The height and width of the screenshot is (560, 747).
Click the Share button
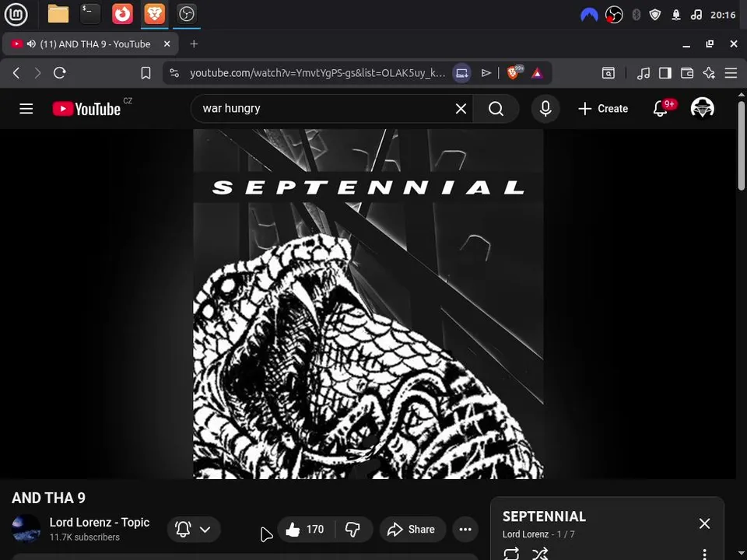[412, 529]
